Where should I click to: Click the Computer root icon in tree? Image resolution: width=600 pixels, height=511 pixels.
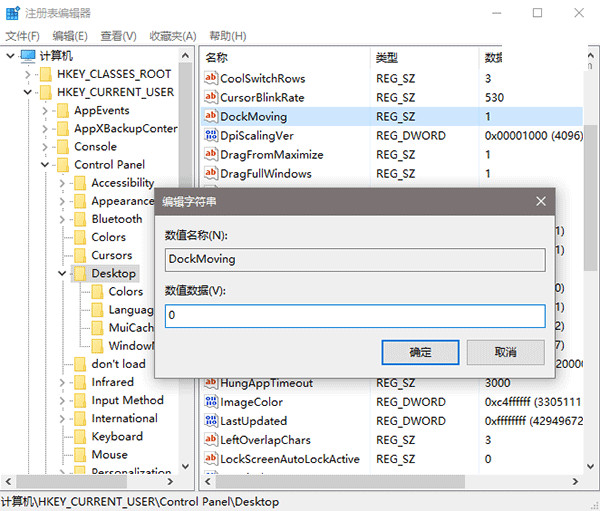coord(27,55)
